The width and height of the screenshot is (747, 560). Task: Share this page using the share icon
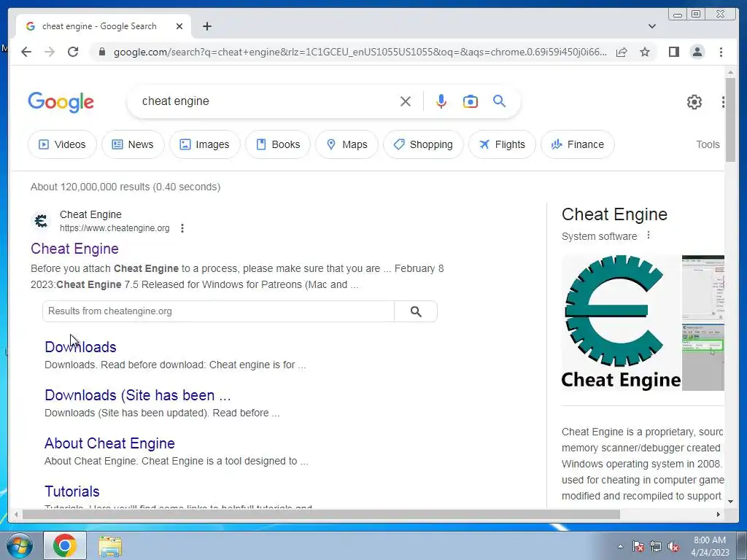coord(622,52)
